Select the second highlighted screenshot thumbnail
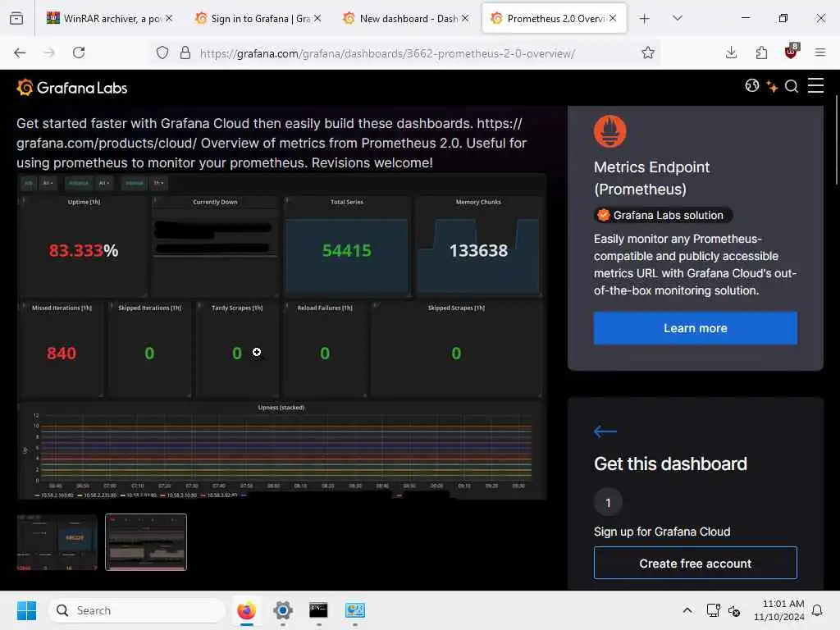 (x=146, y=542)
